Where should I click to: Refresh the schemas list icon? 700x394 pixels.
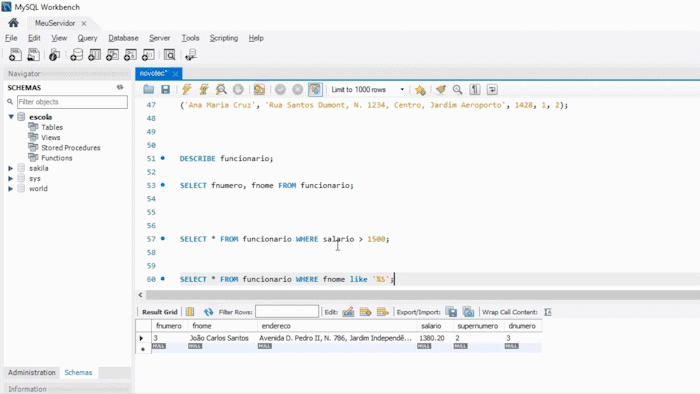[x=120, y=87]
